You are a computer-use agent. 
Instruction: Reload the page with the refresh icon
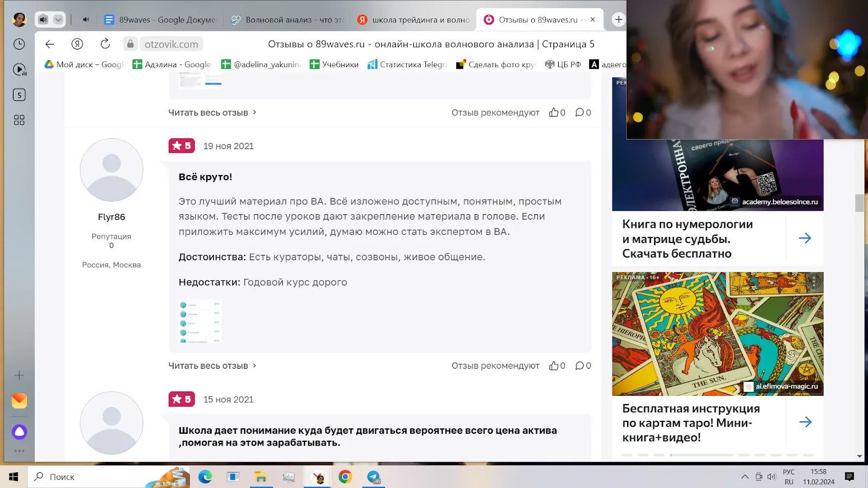coord(105,44)
